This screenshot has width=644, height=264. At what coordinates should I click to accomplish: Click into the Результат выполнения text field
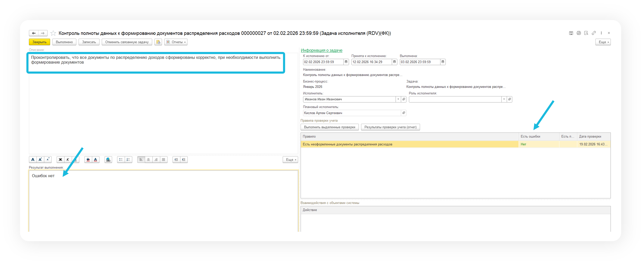[163, 200]
